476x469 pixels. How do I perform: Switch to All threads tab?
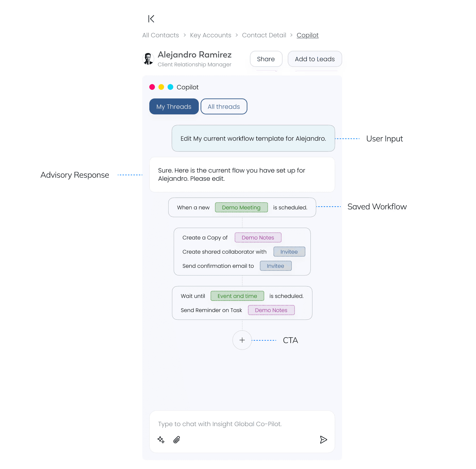[x=224, y=107]
